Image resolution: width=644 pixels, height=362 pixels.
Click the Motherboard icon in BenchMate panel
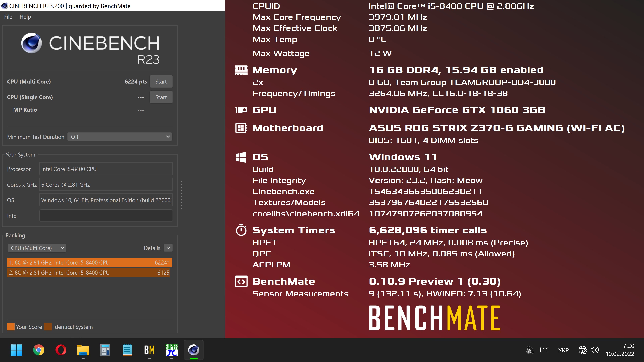pyautogui.click(x=241, y=128)
